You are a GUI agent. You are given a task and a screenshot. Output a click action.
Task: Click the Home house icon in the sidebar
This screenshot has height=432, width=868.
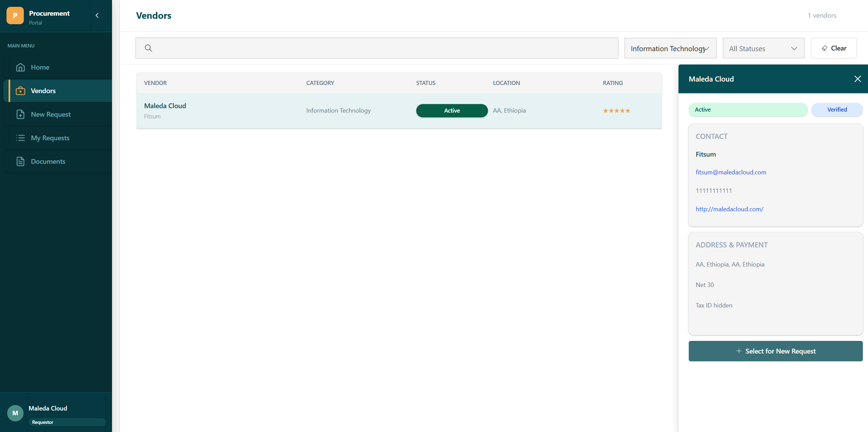point(20,67)
